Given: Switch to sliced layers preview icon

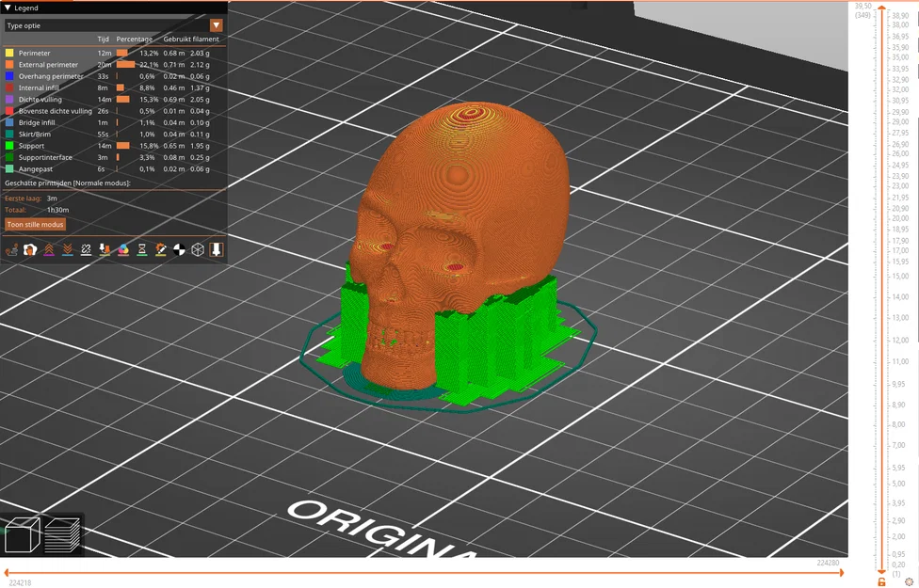Looking at the screenshot, I should coord(62,534).
